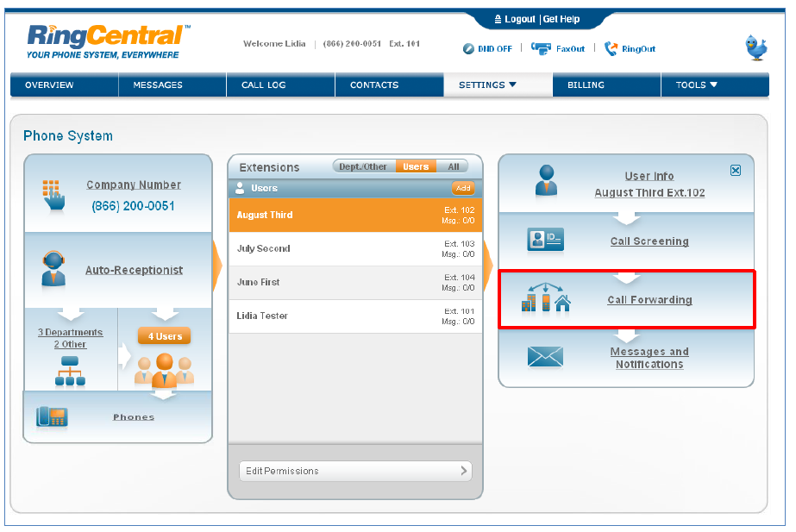Select July Second extension row

(x=355, y=249)
